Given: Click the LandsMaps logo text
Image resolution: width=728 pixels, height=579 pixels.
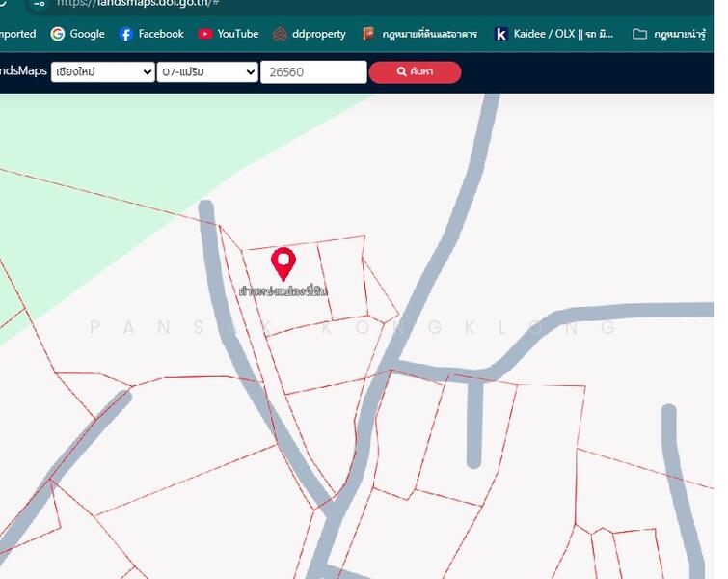Looking at the screenshot, I should coord(21,72).
